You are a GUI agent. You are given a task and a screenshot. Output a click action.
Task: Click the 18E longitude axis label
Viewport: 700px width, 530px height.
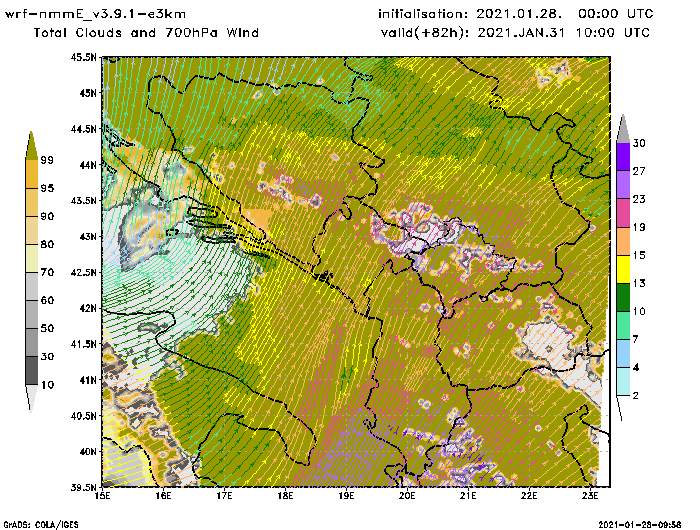point(285,496)
